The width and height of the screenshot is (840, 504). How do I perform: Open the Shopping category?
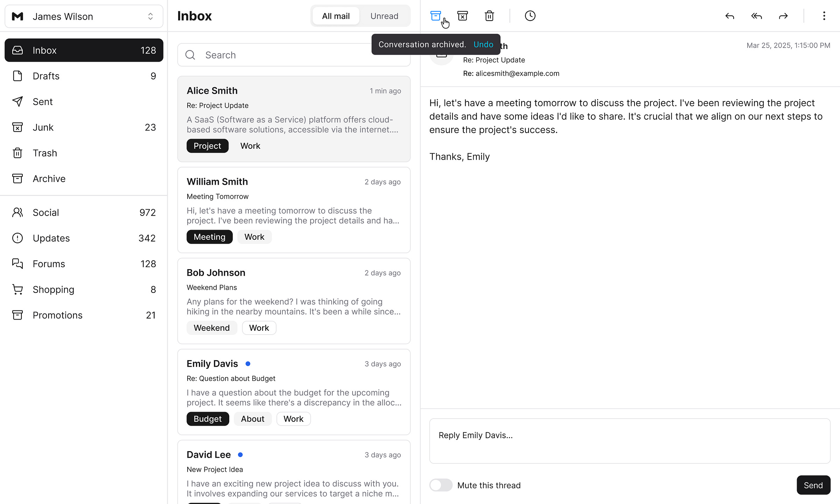tap(84, 289)
